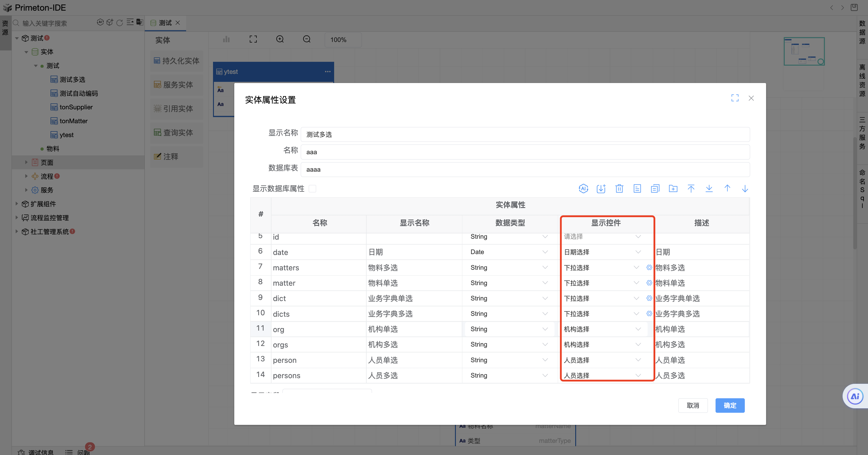Click the 确定 button

click(730, 405)
